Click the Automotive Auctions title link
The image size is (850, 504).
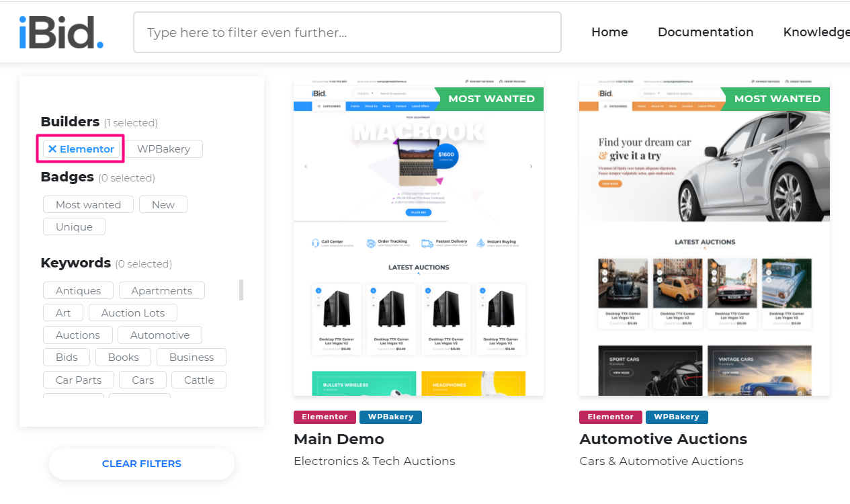663,439
